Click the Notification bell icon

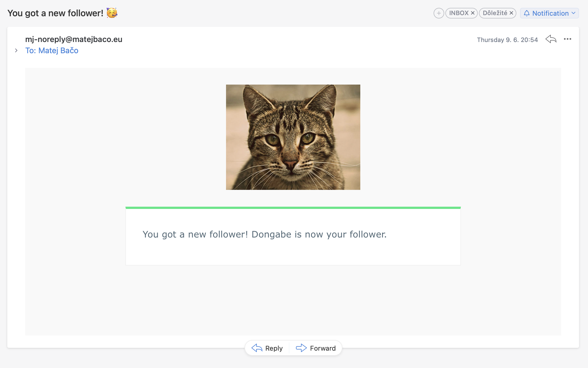click(x=527, y=13)
